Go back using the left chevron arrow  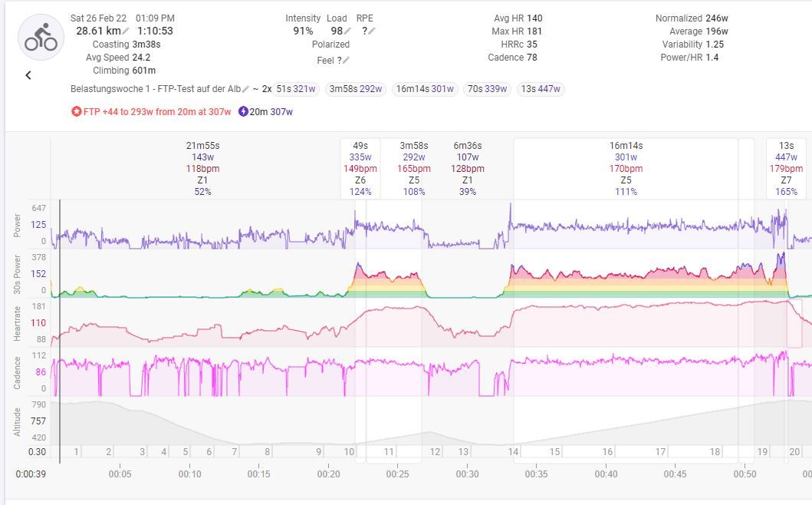(28, 75)
